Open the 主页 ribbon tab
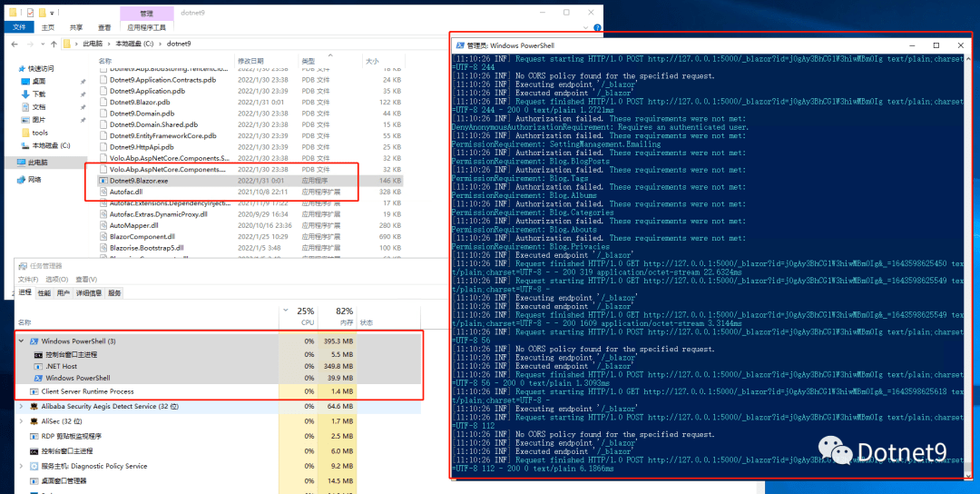The height and width of the screenshot is (494, 980). 48,27
